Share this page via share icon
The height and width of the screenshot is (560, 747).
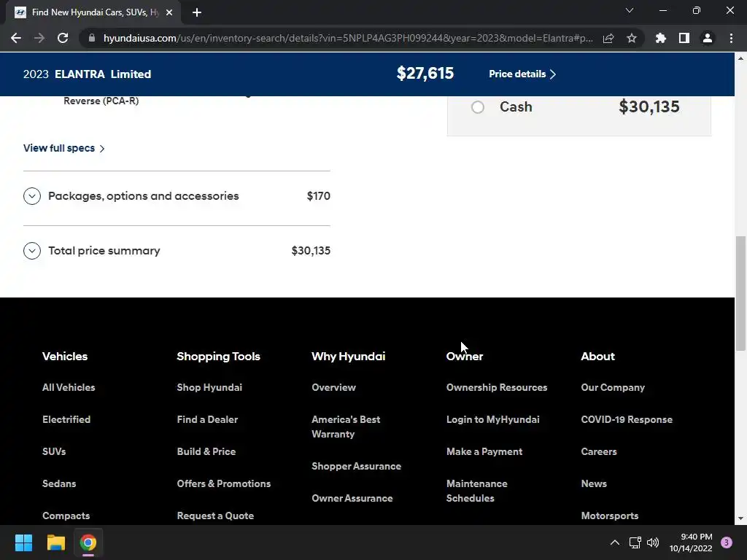(x=608, y=38)
